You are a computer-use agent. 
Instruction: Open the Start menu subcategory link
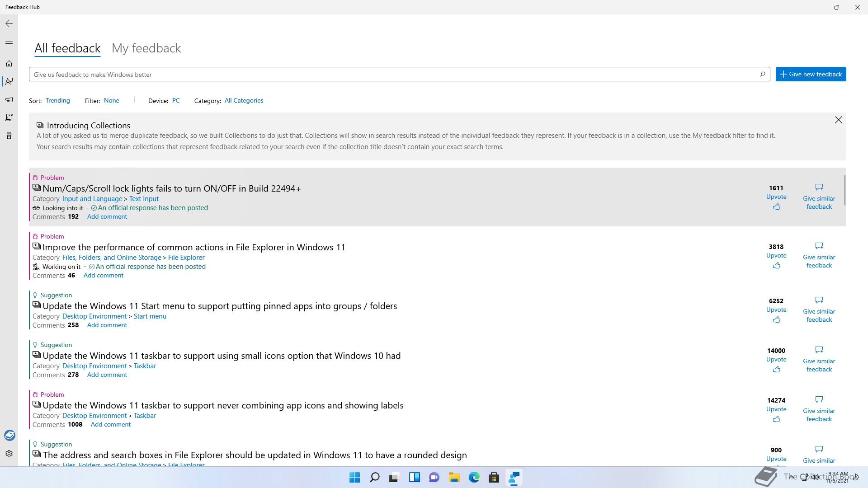(x=150, y=316)
